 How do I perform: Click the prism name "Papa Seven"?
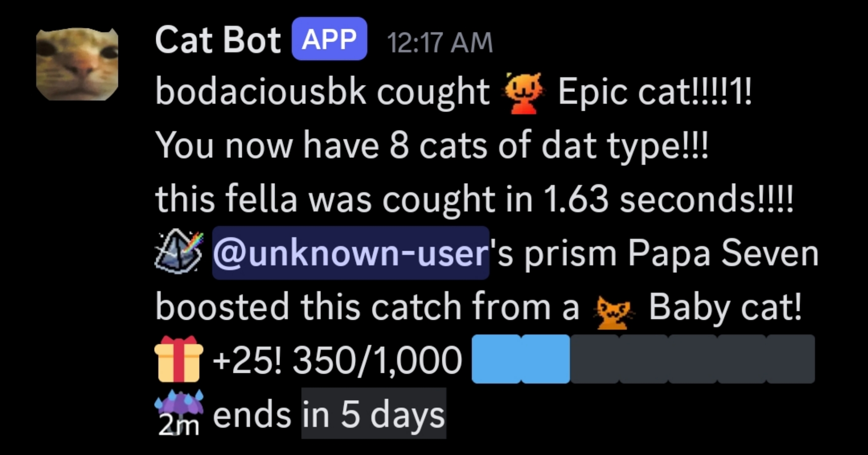[x=723, y=253]
